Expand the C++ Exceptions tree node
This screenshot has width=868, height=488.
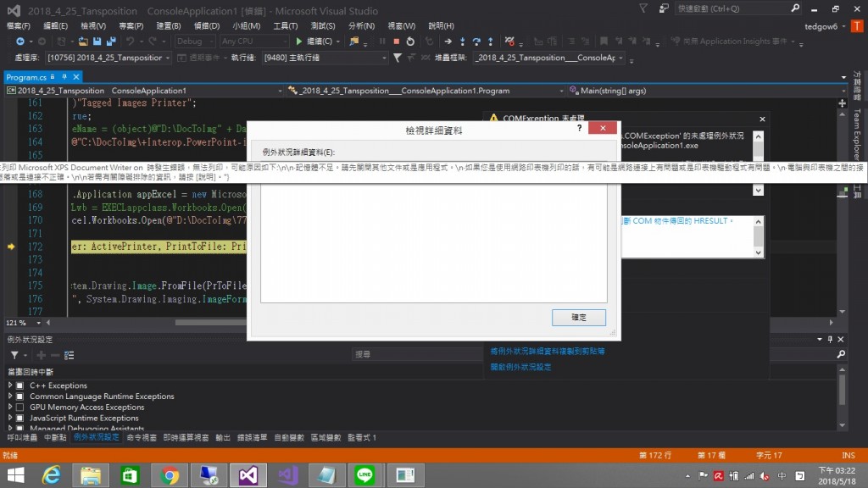[x=10, y=385]
